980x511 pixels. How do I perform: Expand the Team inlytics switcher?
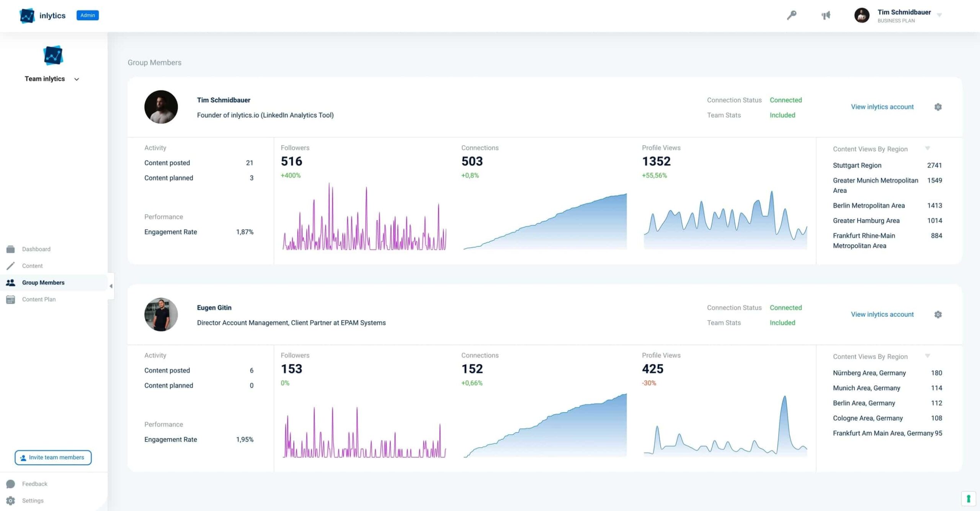tap(77, 79)
